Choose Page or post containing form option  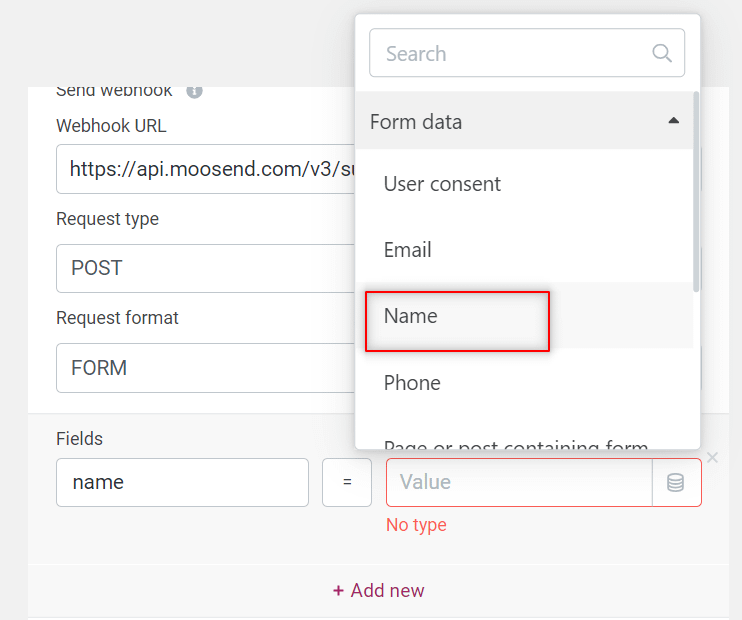coord(515,443)
